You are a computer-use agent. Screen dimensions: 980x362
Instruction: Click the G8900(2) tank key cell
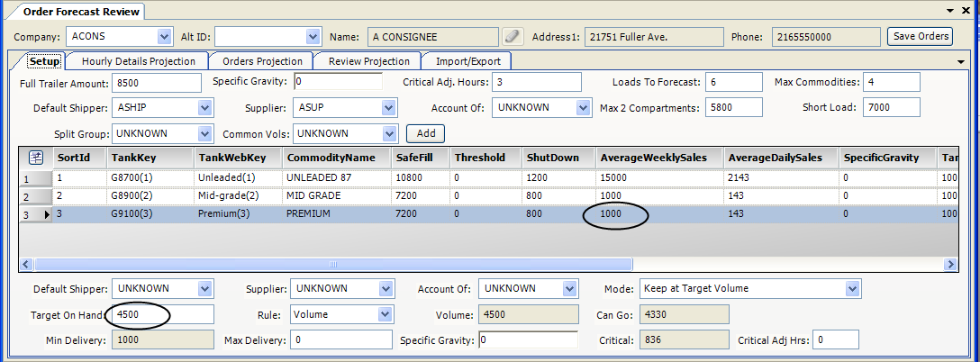(150, 195)
